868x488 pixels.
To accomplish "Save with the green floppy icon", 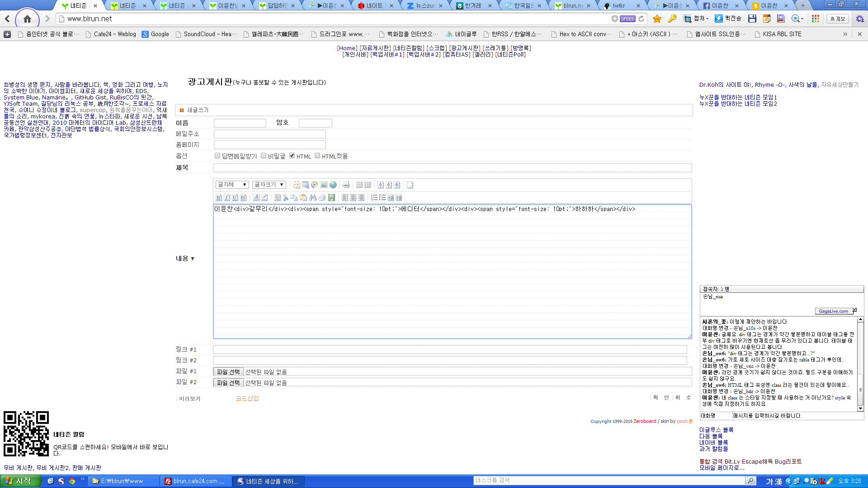I will click(x=331, y=197).
